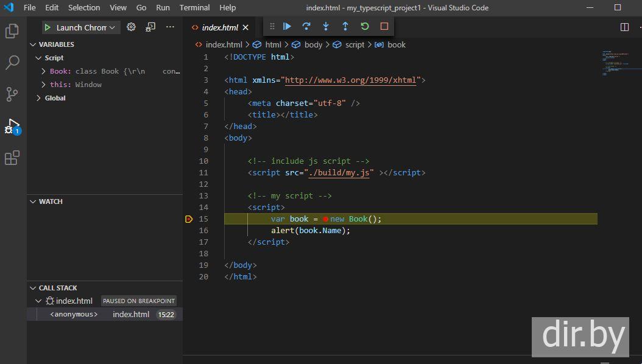The height and width of the screenshot is (364, 642).
Task: Click Continue in the debug toolbar
Action: pyautogui.click(x=287, y=27)
